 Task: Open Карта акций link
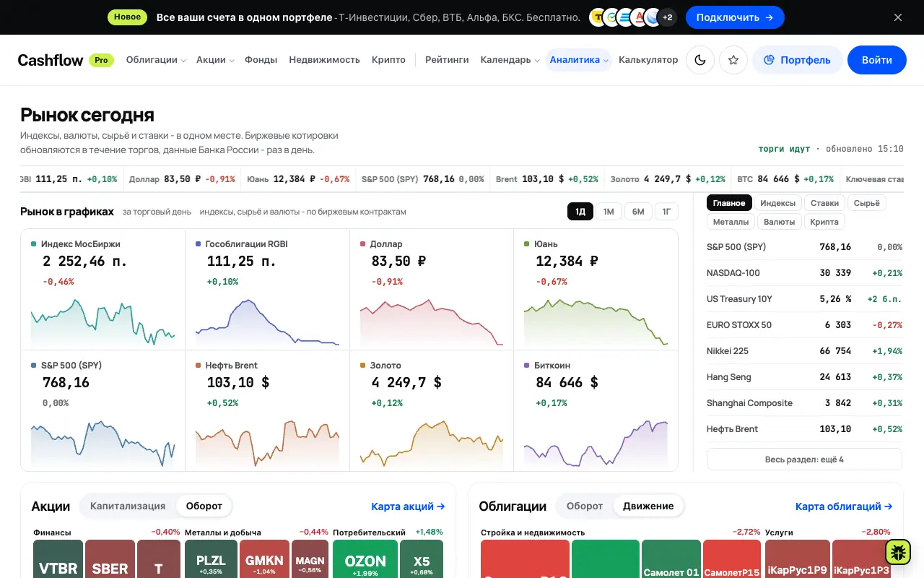click(x=408, y=506)
